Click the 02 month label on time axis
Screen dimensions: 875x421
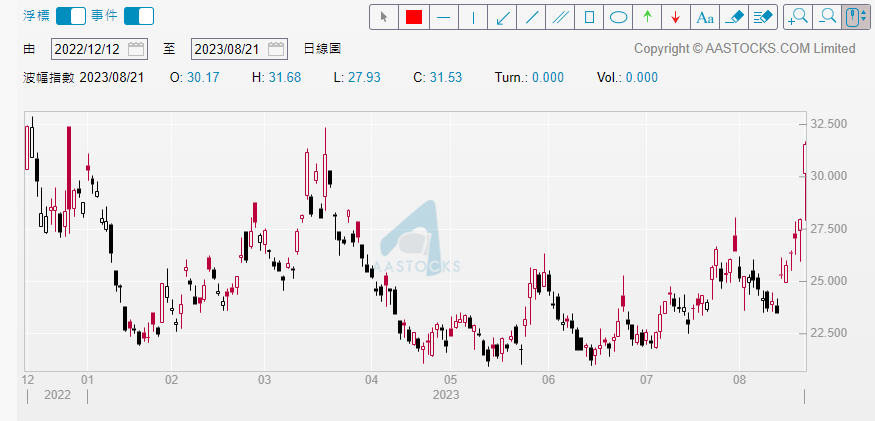point(172,380)
